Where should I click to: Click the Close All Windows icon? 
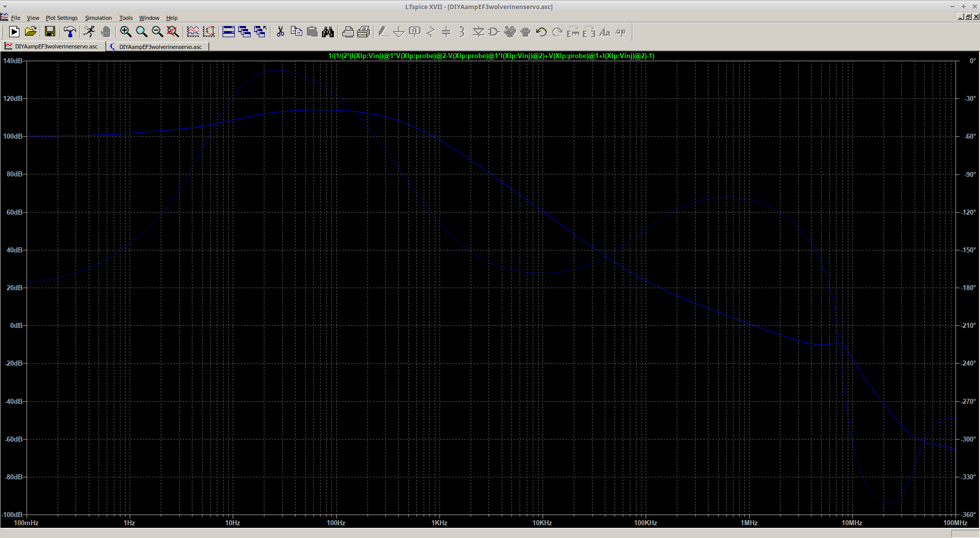260,32
